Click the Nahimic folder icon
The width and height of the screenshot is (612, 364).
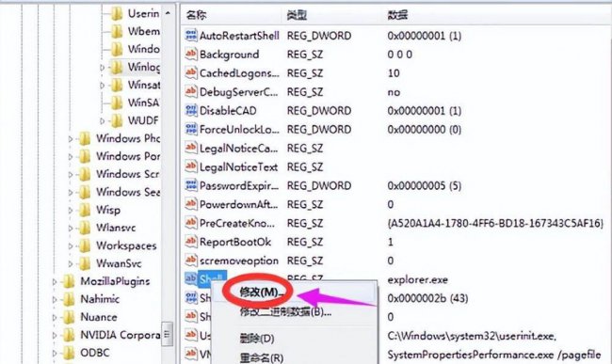69,299
